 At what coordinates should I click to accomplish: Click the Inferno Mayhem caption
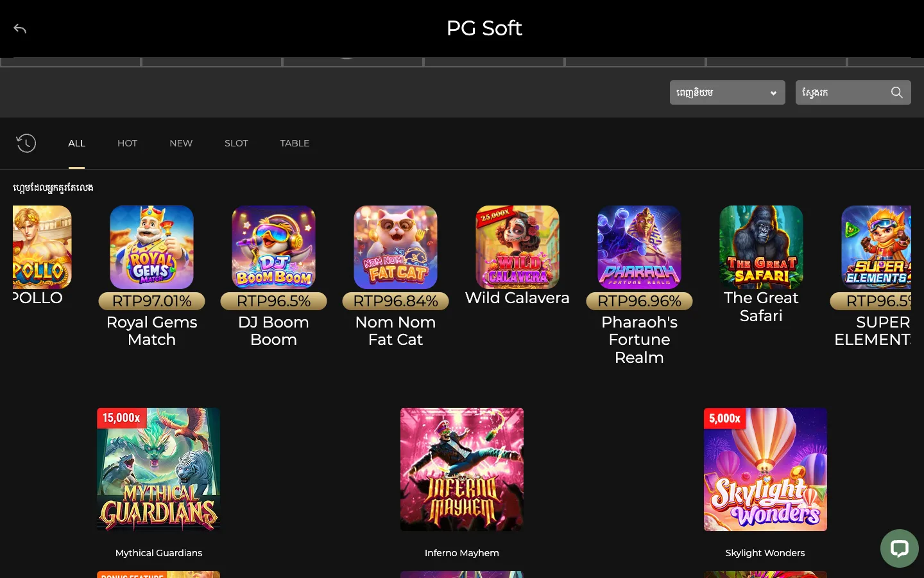[462, 553]
